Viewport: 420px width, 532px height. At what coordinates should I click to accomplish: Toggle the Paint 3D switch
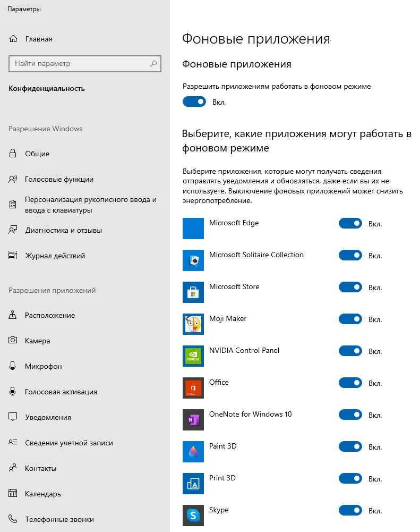[350, 446]
